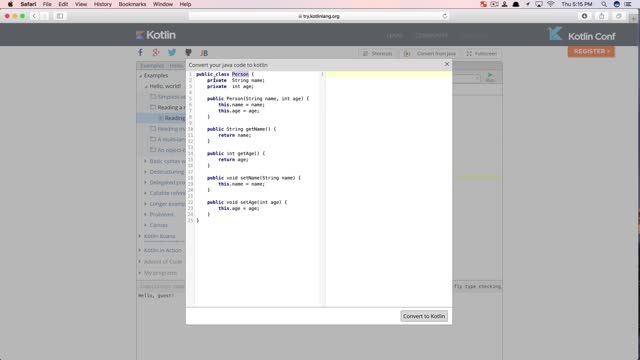Click the Fullscreen toolbar button
The image size is (640, 360).
[482, 53]
